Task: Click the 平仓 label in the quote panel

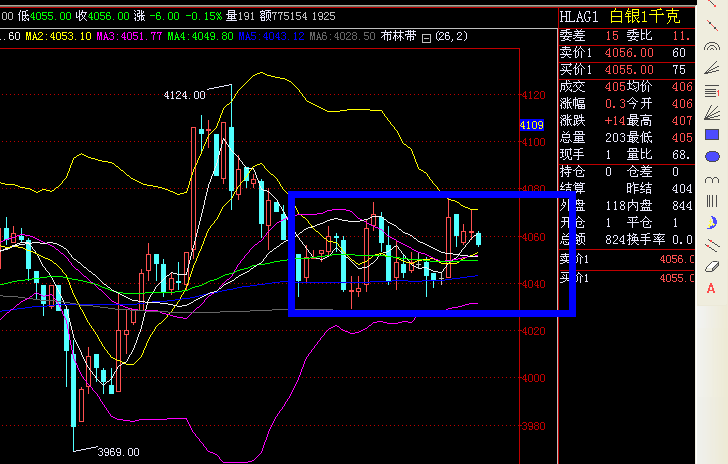Action: [x=639, y=222]
